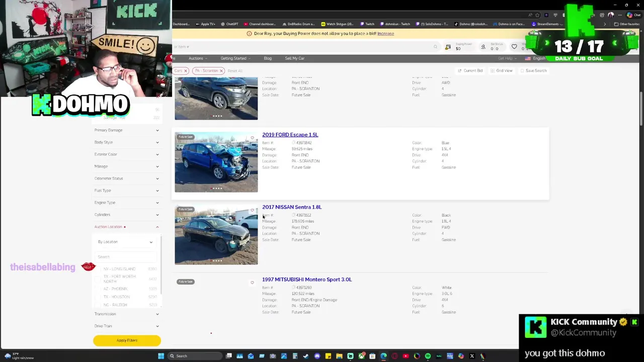Open 2019 FORD Escape 1.5L listing
Viewport: 644px width, 362px height.
pyautogui.click(x=290, y=135)
